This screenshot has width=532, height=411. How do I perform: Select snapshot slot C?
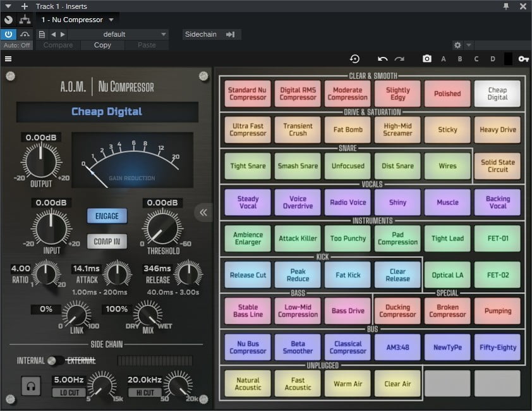(476, 59)
